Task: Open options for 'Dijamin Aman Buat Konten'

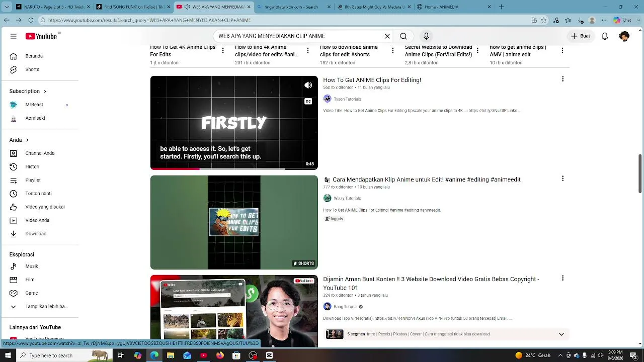Action: (x=562, y=278)
